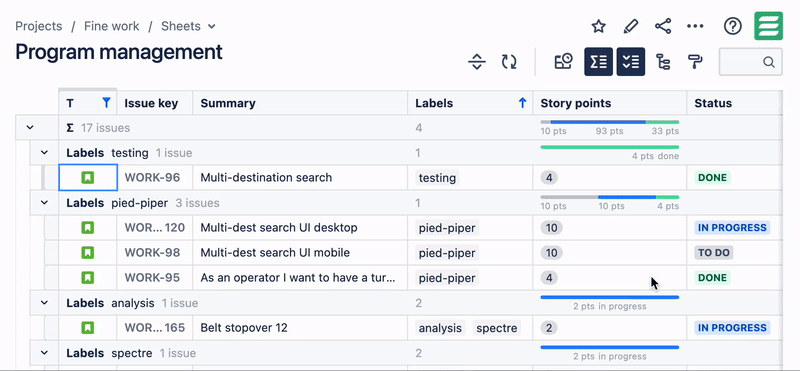Click the testing label chip
Image resolution: width=800 pixels, height=371 pixels.
pyautogui.click(x=437, y=178)
